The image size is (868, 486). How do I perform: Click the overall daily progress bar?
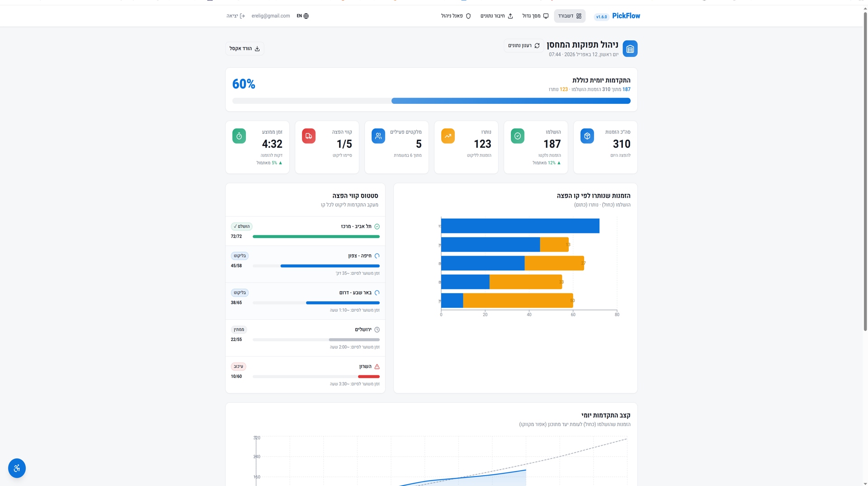[x=431, y=101]
